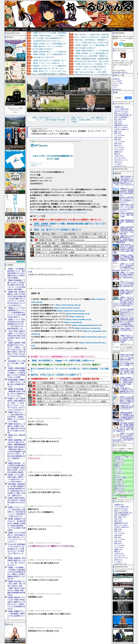The height and width of the screenshot is (644, 138).
Task: Open the 広陵高校・野球部イジメ問題 link
Action: click(x=70, y=225)
